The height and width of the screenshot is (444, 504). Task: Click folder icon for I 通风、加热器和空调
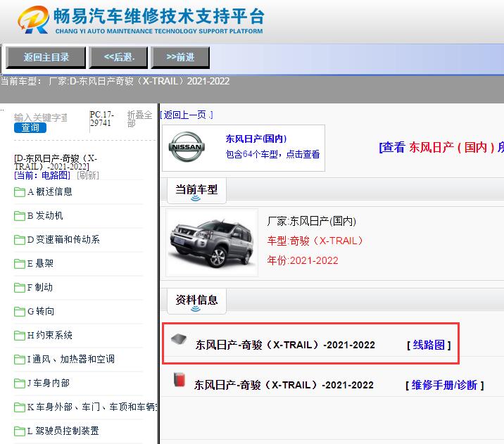(x=20, y=359)
